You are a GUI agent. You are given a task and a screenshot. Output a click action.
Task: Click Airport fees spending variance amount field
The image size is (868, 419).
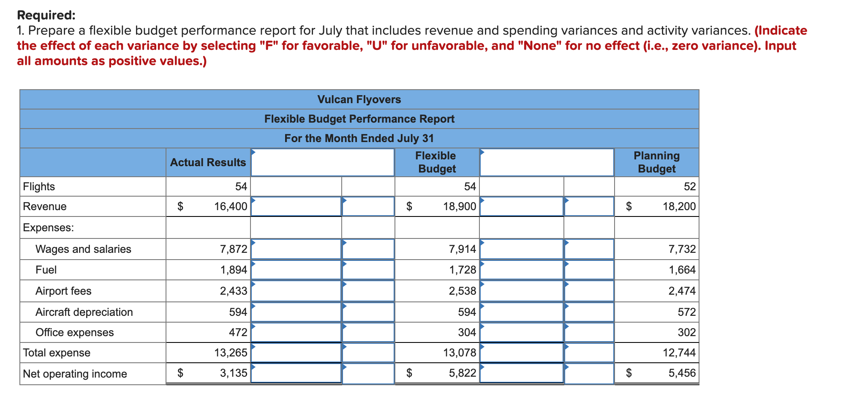(296, 291)
